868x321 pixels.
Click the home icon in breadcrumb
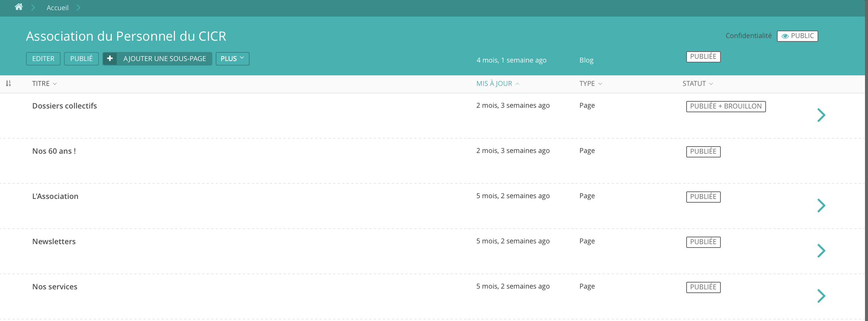(x=19, y=7)
